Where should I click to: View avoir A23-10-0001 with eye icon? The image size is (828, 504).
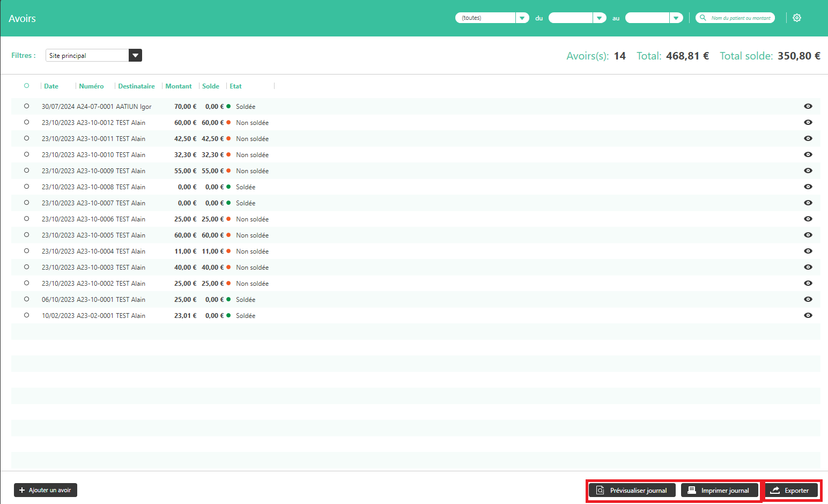click(x=808, y=300)
